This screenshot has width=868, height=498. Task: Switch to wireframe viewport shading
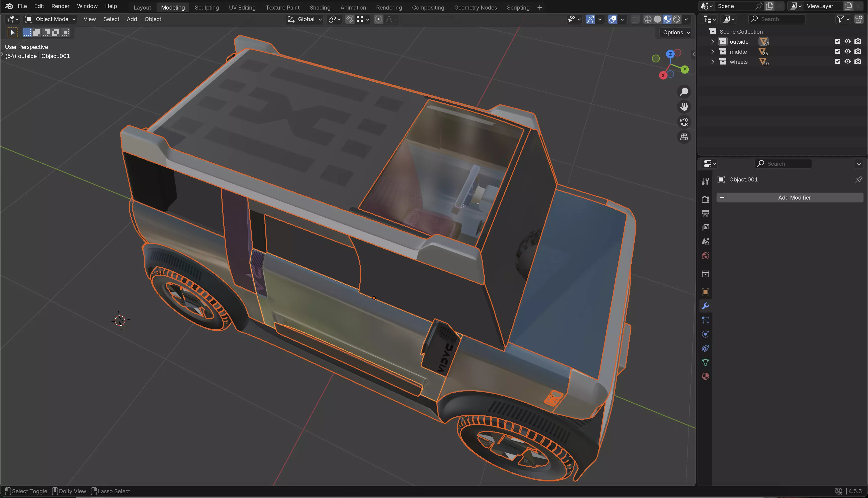648,19
